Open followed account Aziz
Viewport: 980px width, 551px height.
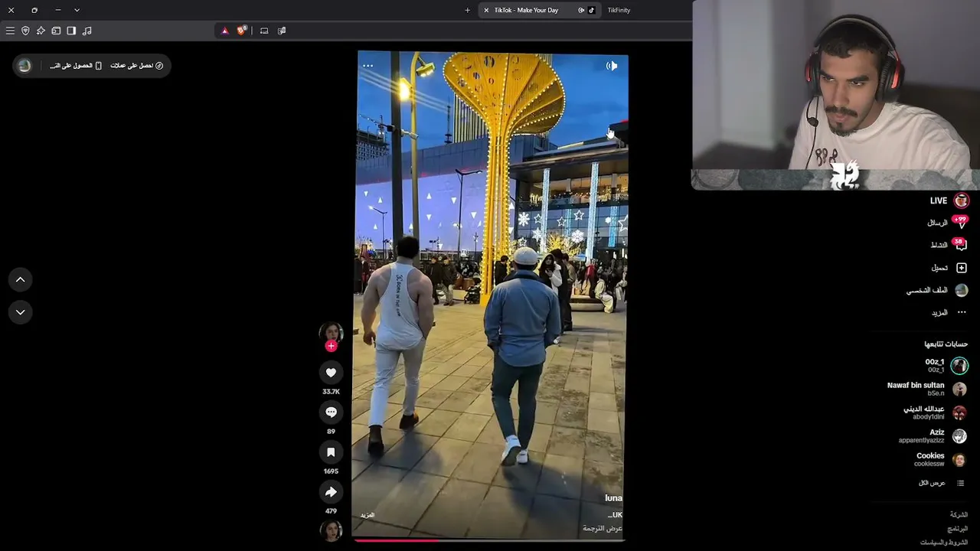click(x=933, y=436)
